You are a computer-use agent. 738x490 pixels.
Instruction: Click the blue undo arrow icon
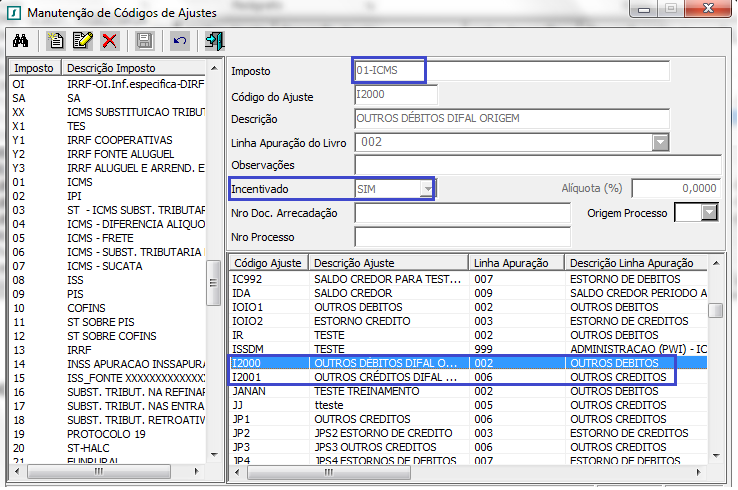[x=180, y=41]
